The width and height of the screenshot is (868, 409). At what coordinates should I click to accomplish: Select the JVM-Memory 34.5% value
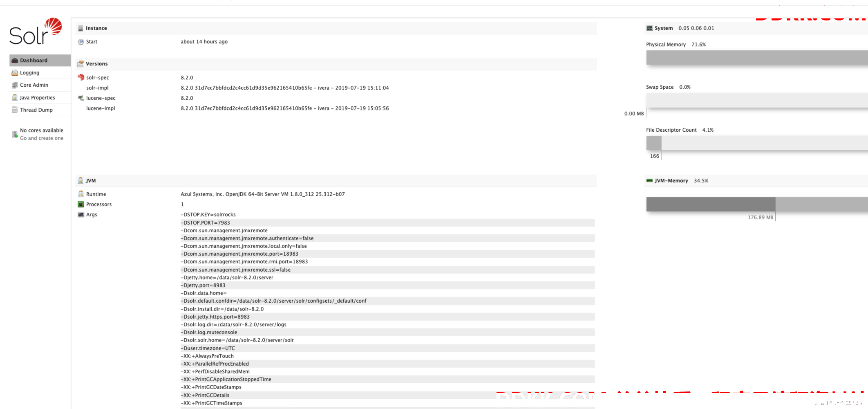[x=701, y=181]
